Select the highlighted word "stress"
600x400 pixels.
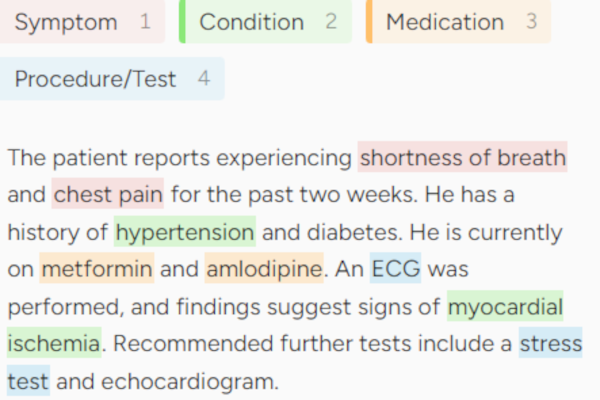(550, 343)
